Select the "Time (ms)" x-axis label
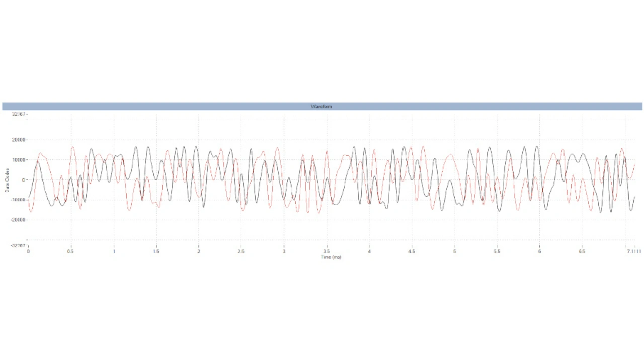This screenshot has height=362, width=644. [331, 257]
